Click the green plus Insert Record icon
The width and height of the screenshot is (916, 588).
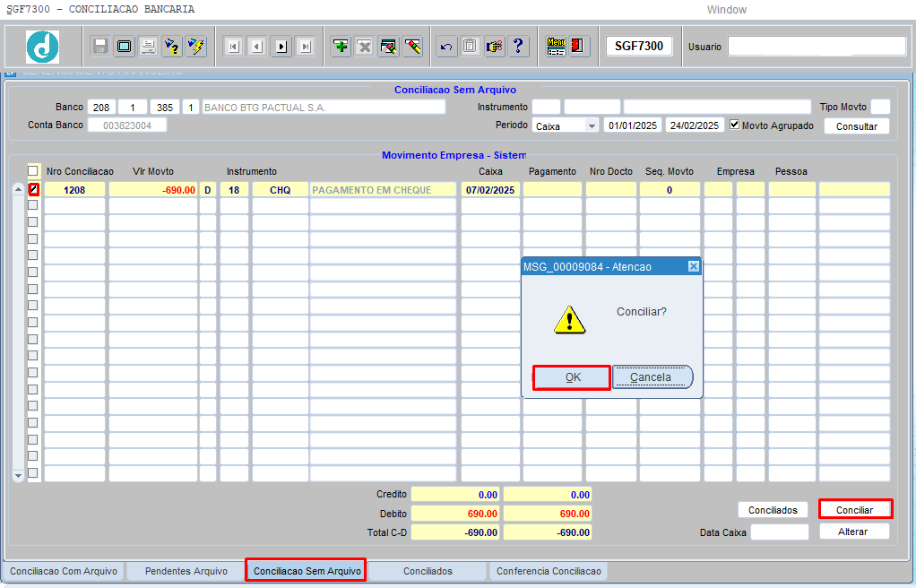click(x=341, y=47)
